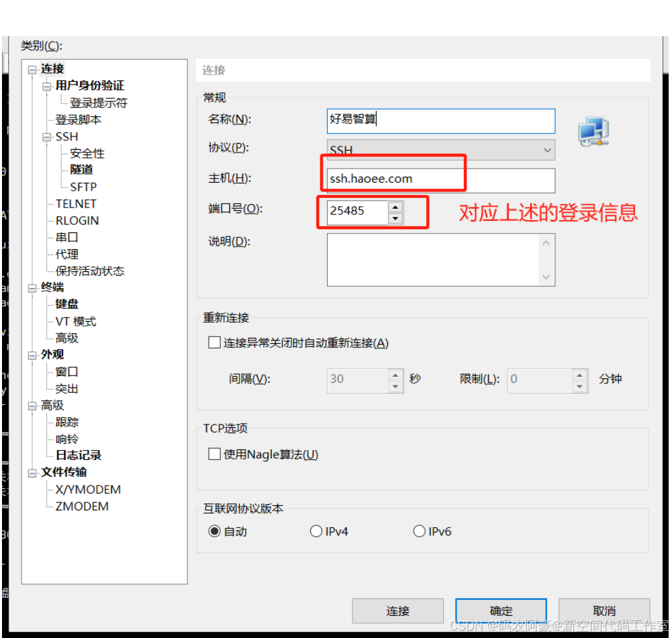Image resolution: width=672 pixels, height=638 pixels.
Task: Open the 协议 protocol dropdown
Action: 441,150
